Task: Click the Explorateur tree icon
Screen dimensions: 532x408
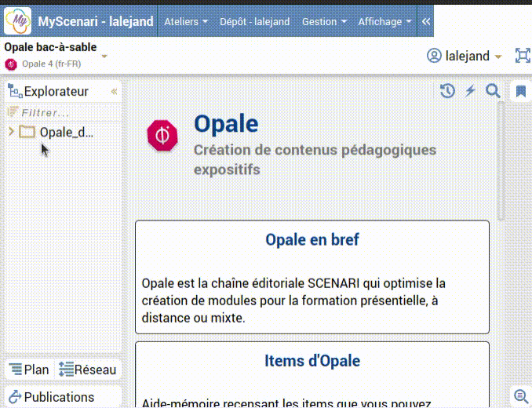Action: click(15, 91)
